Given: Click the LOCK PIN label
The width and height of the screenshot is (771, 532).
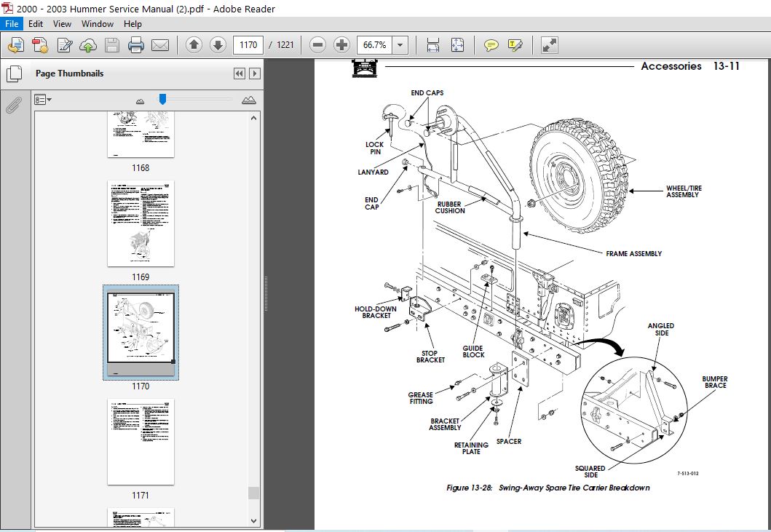Looking at the screenshot, I should click(x=375, y=148).
